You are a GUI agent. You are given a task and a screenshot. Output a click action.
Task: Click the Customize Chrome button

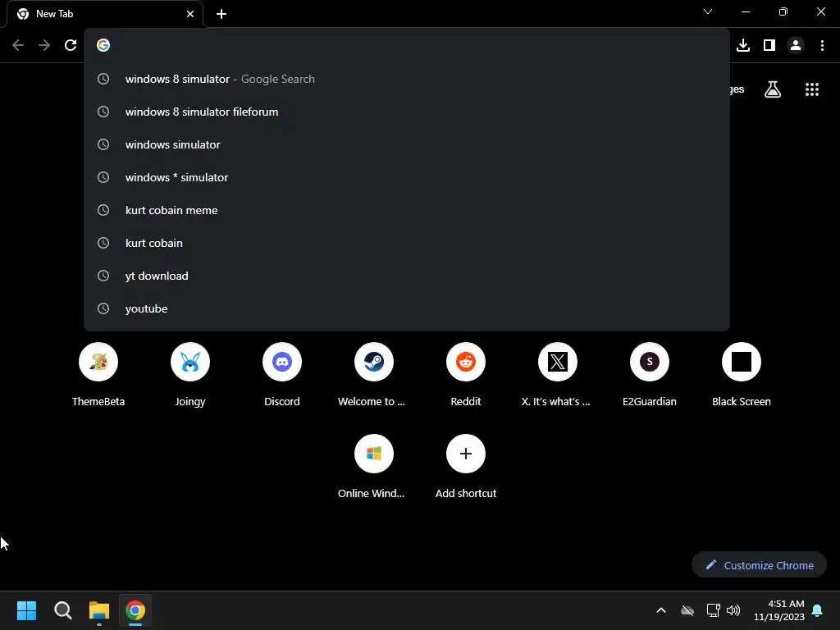(x=759, y=565)
